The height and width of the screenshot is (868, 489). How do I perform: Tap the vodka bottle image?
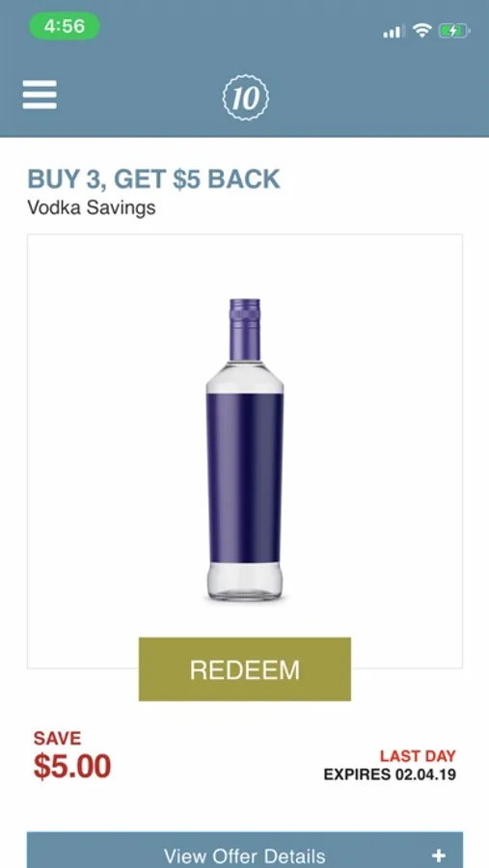pos(245,450)
